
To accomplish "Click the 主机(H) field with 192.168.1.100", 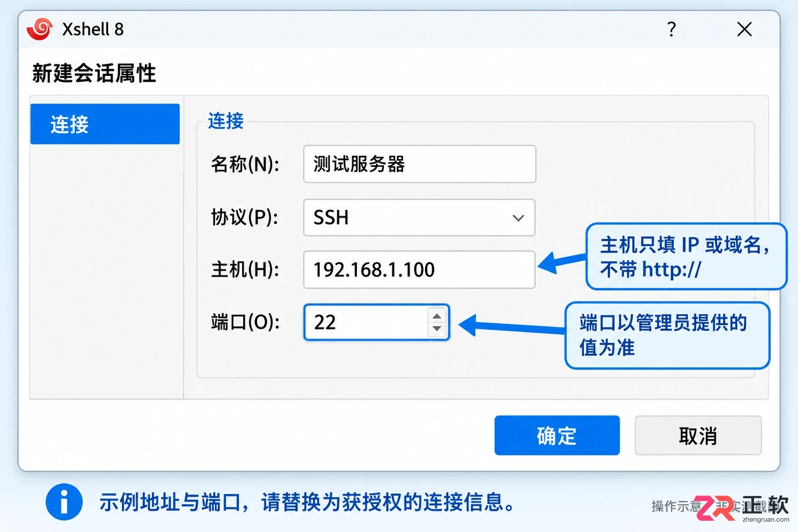I will point(420,270).
